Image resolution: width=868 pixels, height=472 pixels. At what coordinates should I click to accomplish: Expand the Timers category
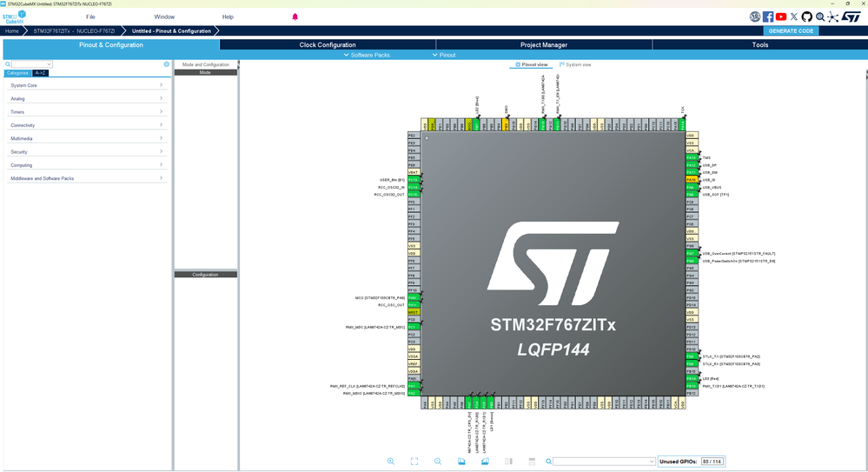86,112
